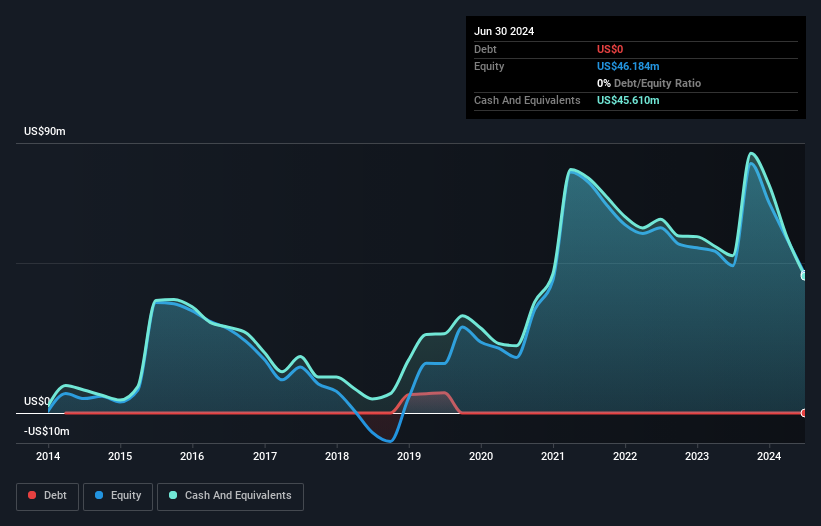The image size is (821, 526).
Task: Click the Jun 30 2024 tooltip date
Action: coord(504,31)
